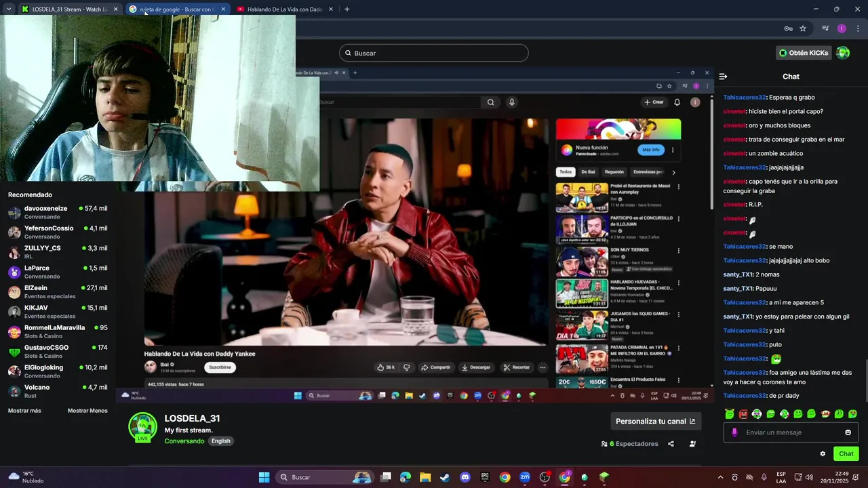Open Discord from the taskbar
The width and height of the screenshot is (868, 488).
pyautogui.click(x=465, y=477)
